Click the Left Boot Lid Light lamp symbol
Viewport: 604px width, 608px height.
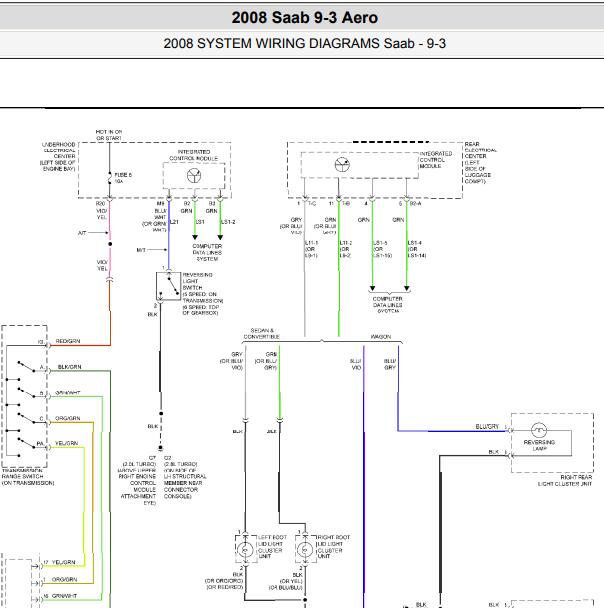pos(245,550)
